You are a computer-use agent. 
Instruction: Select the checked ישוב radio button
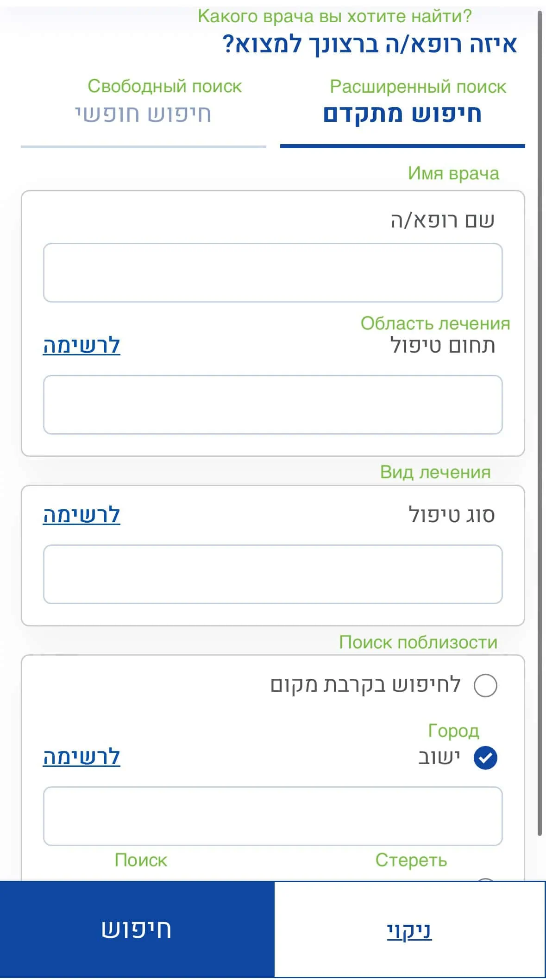485,758
